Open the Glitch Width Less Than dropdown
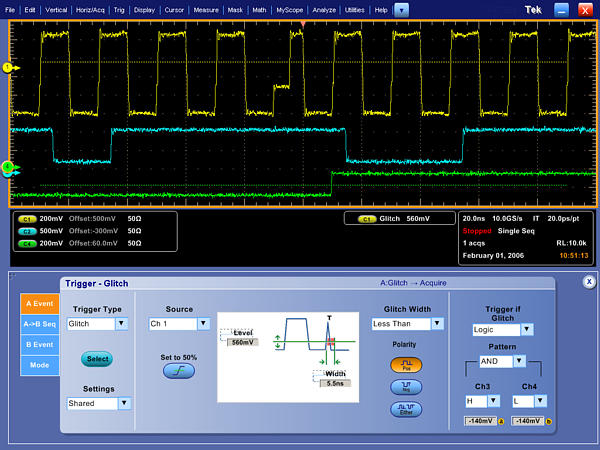Viewport: 600px width, 450px height. click(x=436, y=324)
